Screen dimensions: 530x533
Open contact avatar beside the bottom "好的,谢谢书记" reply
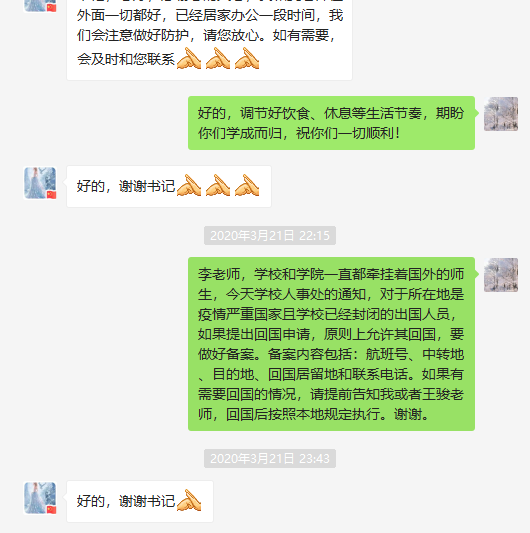40,498
